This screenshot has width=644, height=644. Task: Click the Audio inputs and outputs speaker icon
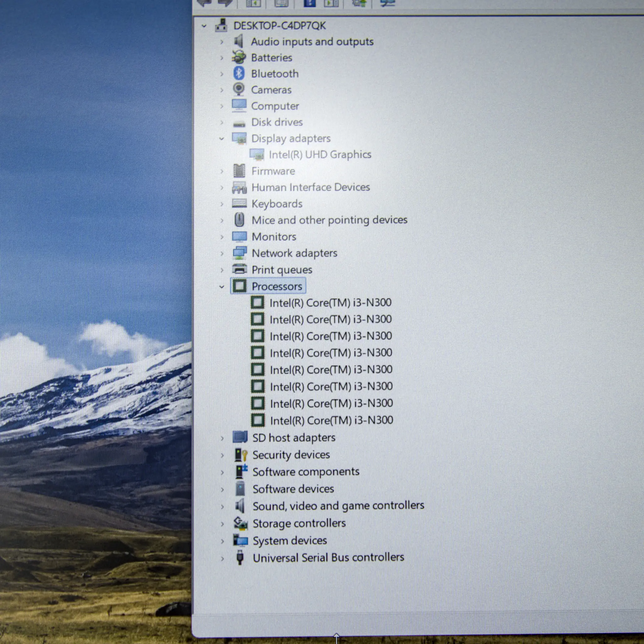(239, 41)
